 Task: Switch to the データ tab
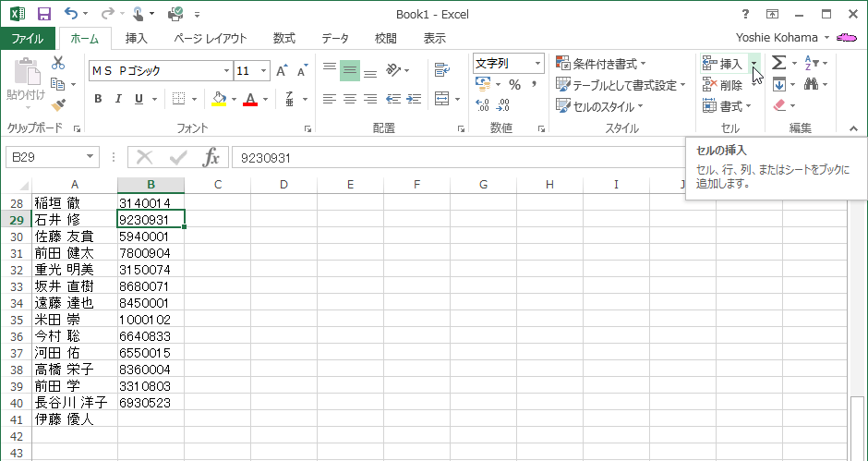[335, 38]
